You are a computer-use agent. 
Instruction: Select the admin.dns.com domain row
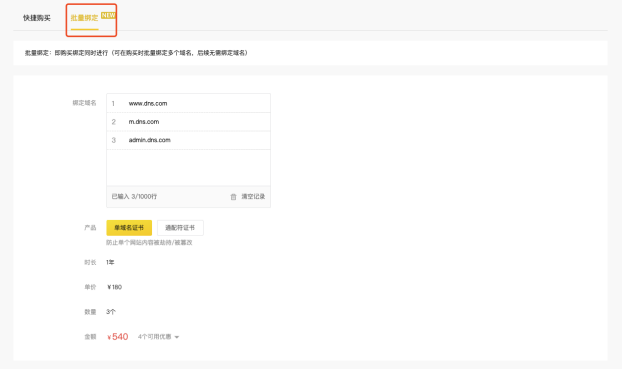click(188, 140)
